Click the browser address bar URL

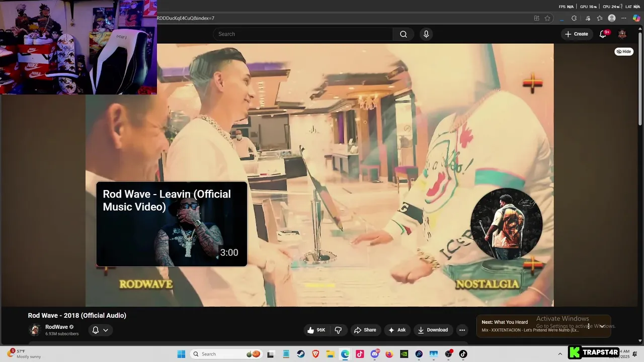tap(186, 18)
